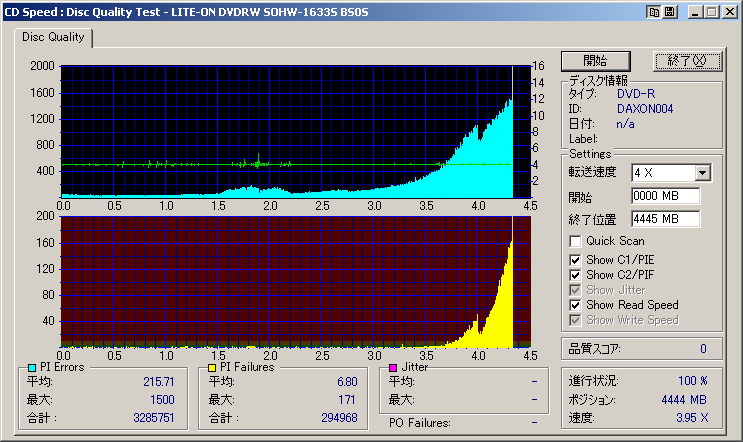Click the cyan PI Errors color swatch
Viewport: 743px width, 442px height.
coord(32,368)
